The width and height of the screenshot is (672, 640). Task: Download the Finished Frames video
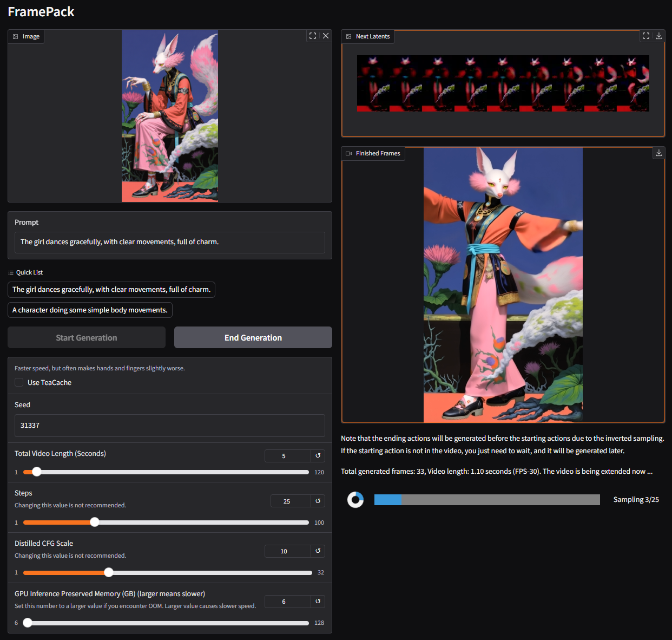[659, 153]
